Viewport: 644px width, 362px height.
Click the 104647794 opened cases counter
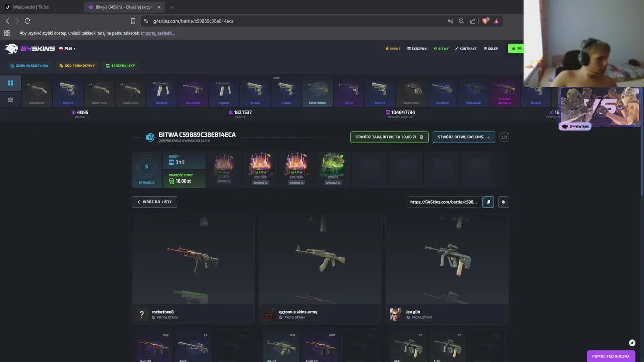point(400,113)
